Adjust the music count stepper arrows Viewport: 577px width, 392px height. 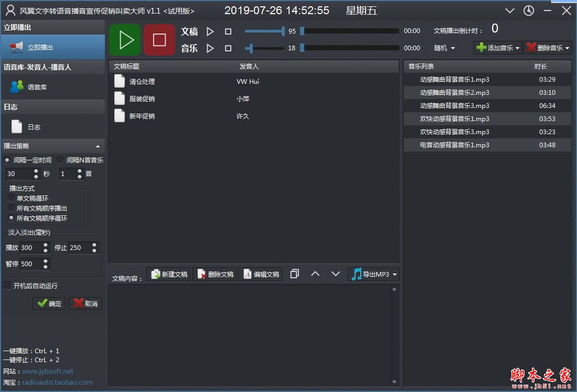[80, 174]
